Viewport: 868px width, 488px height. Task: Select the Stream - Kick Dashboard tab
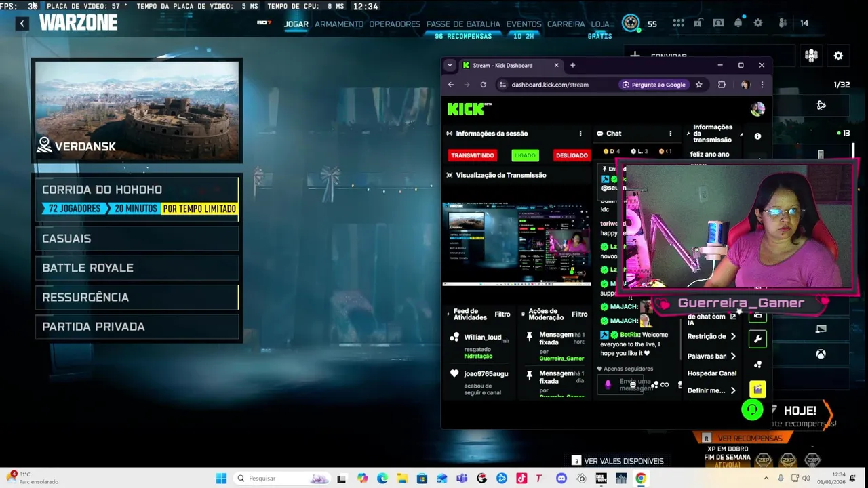click(511, 66)
